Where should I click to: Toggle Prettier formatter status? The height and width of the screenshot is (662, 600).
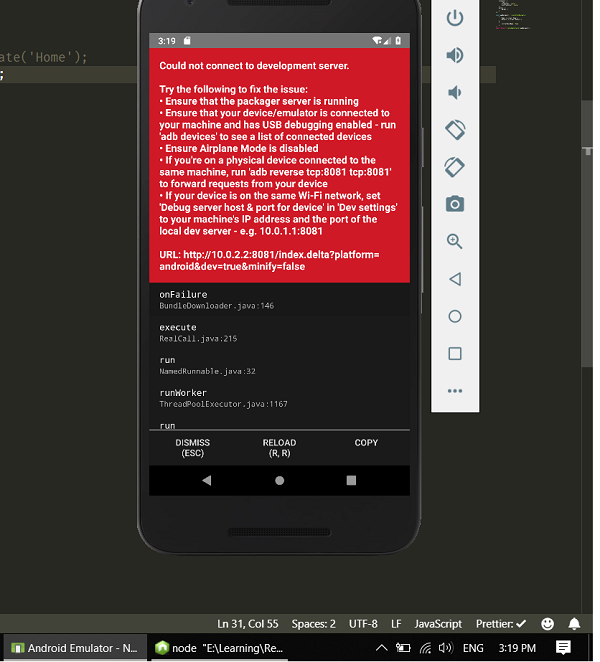click(500, 623)
